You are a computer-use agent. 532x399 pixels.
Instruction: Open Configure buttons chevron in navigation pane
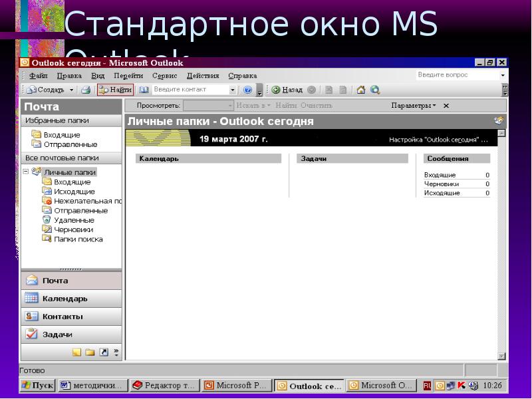point(116,352)
